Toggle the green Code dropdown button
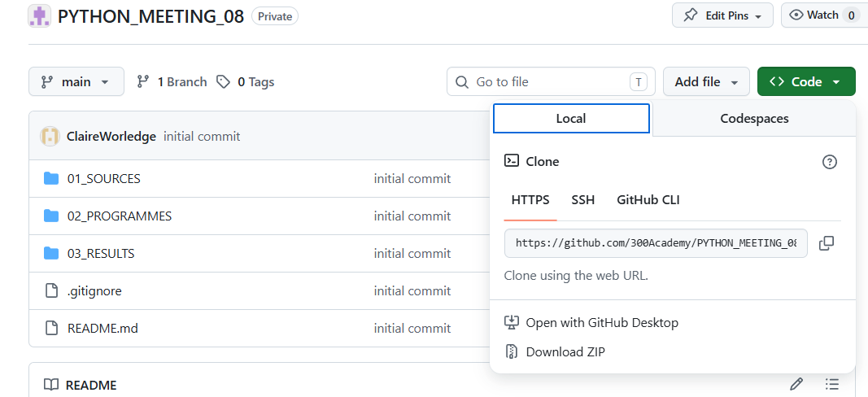 (x=806, y=82)
